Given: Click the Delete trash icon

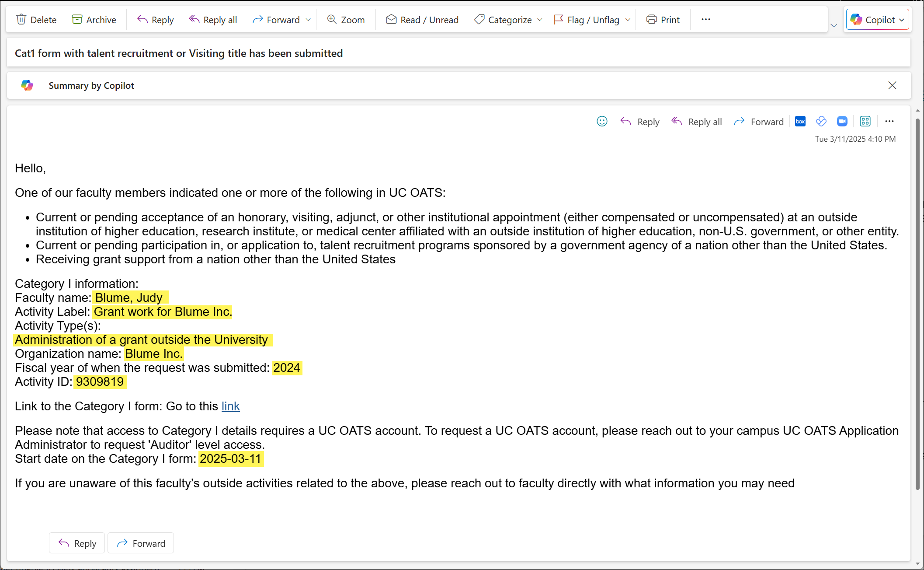Looking at the screenshot, I should pos(21,20).
